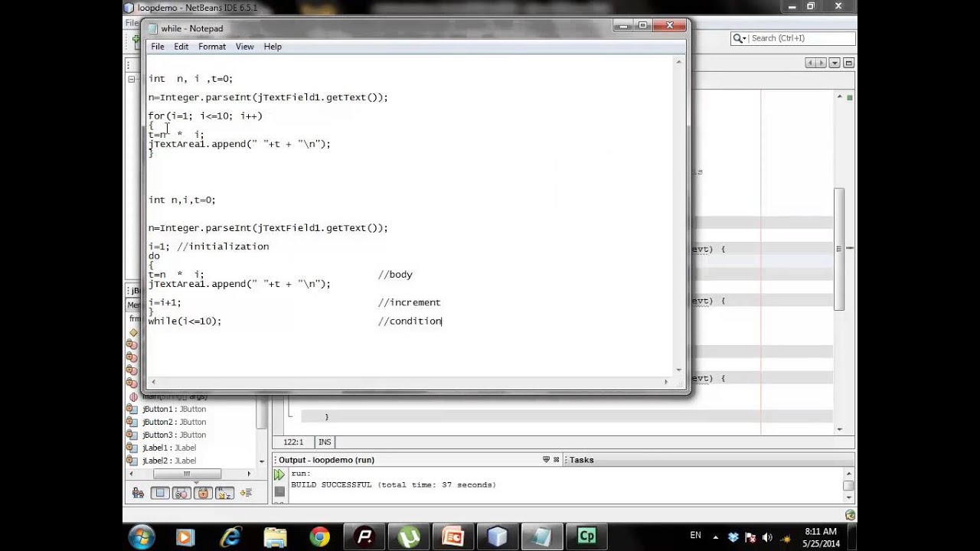The height and width of the screenshot is (551, 980).
Task: Click the network tray icon with red X
Action: (750, 537)
